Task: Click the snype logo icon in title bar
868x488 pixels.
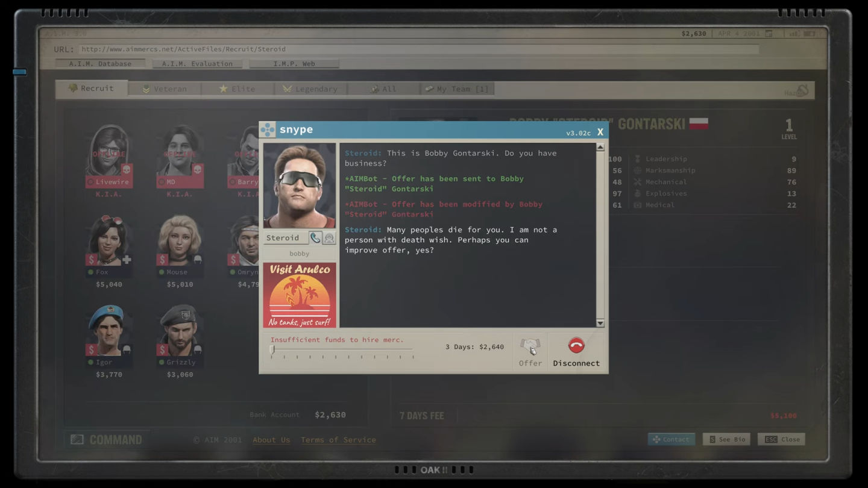Action: click(x=268, y=130)
